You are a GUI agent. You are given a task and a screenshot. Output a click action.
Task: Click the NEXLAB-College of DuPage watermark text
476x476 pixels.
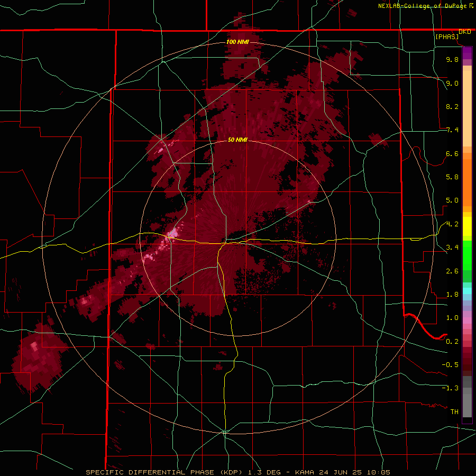click(x=423, y=6)
